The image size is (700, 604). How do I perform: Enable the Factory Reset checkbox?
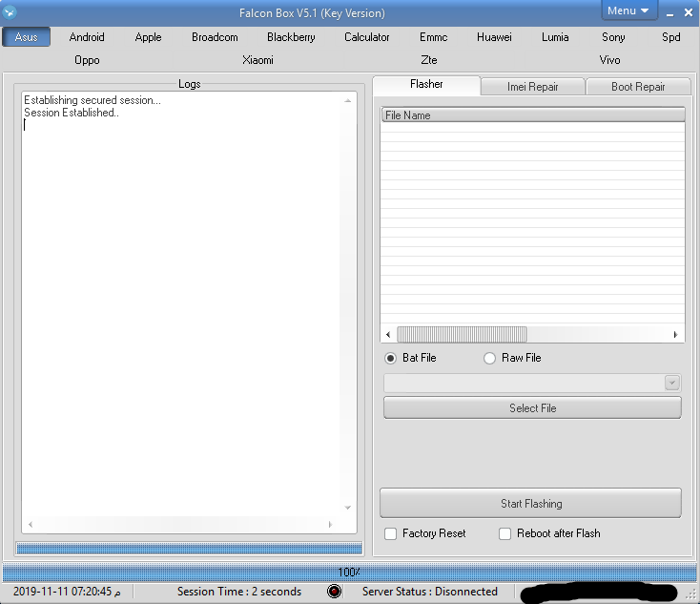[391, 533]
